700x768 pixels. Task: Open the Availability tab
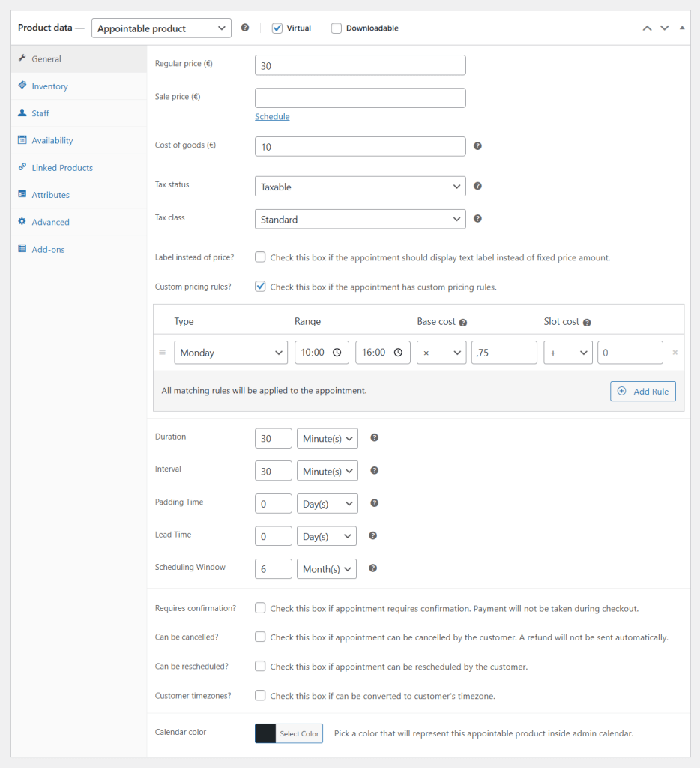(52, 140)
